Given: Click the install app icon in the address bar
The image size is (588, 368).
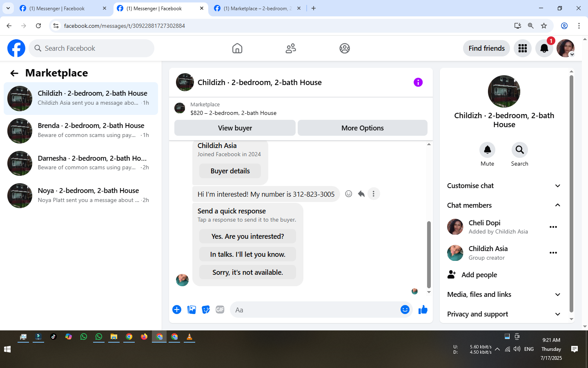Looking at the screenshot, I should pos(518,26).
